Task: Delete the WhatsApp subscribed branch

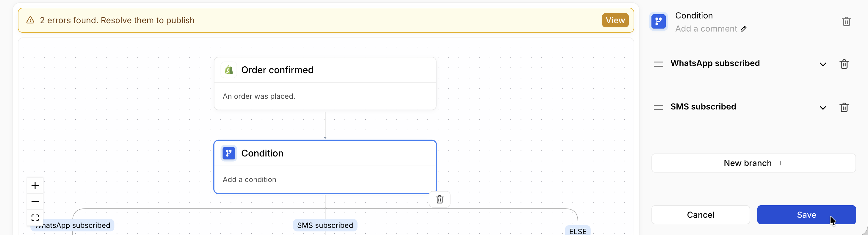Action: pos(844,64)
